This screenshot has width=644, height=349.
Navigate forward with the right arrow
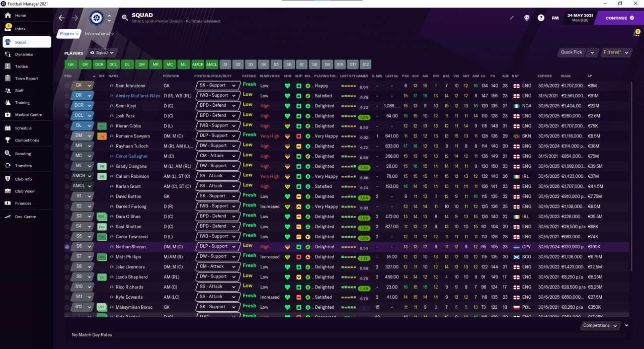(x=75, y=18)
